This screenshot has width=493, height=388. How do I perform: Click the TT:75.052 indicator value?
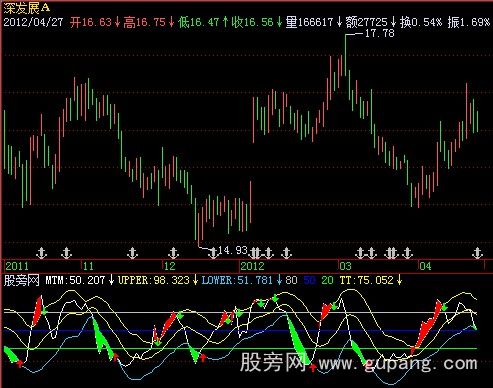pos(367,280)
